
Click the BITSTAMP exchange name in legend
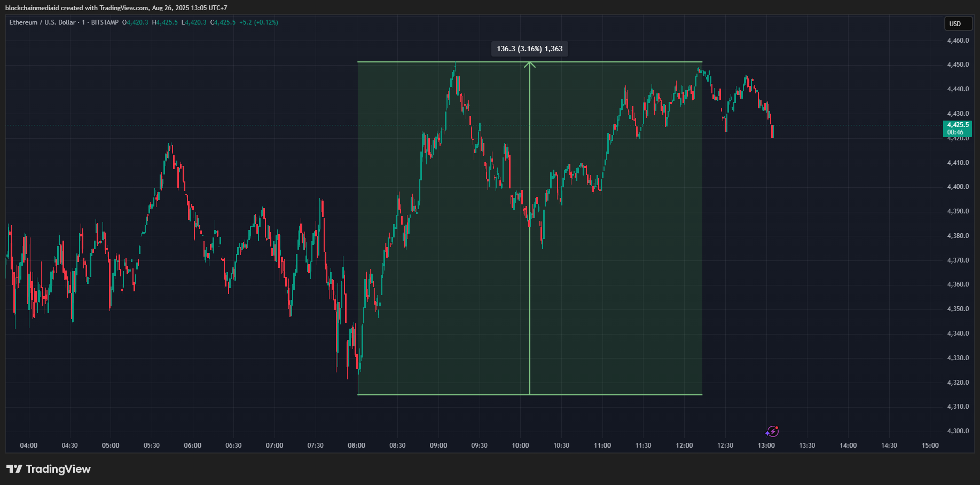tap(105, 22)
